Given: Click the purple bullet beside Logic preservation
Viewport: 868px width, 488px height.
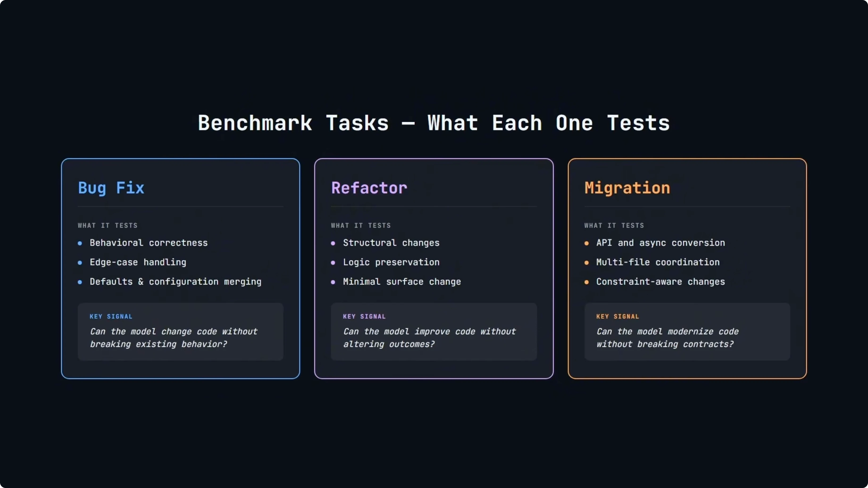Looking at the screenshot, I should coord(333,263).
